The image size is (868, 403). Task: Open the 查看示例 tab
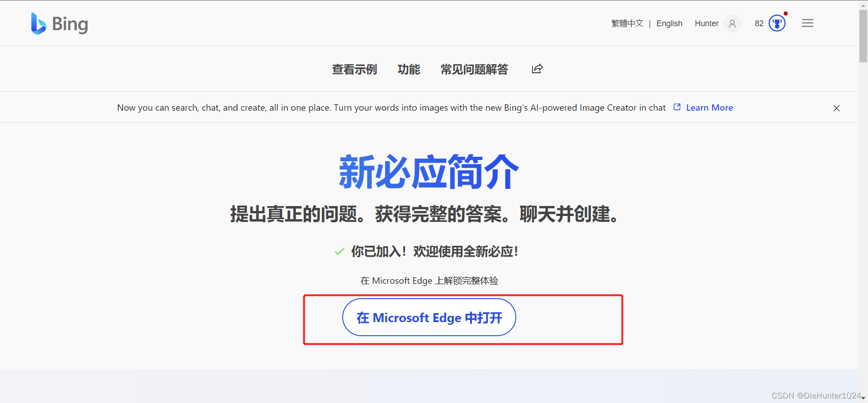coord(354,69)
